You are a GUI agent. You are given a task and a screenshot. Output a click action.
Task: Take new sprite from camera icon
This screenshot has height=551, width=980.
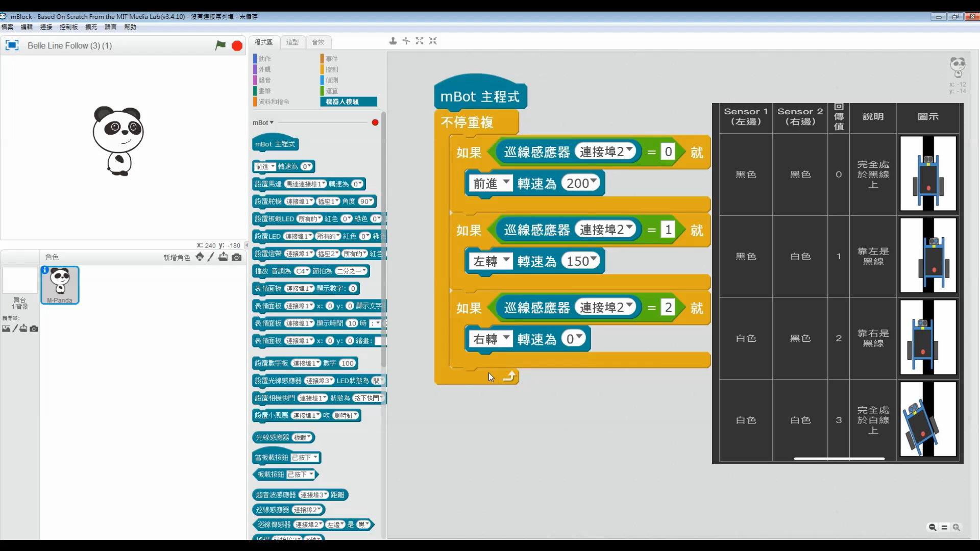pos(236,257)
